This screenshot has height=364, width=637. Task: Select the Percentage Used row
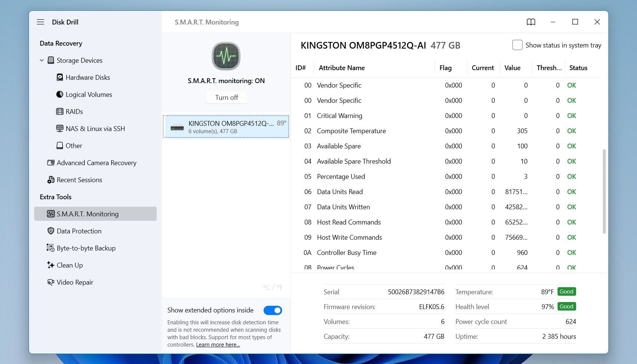click(x=445, y=177)
